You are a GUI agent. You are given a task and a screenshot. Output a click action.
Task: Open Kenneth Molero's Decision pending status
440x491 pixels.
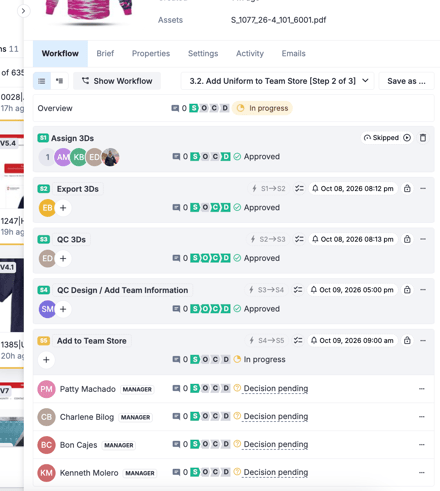[276, 473]
